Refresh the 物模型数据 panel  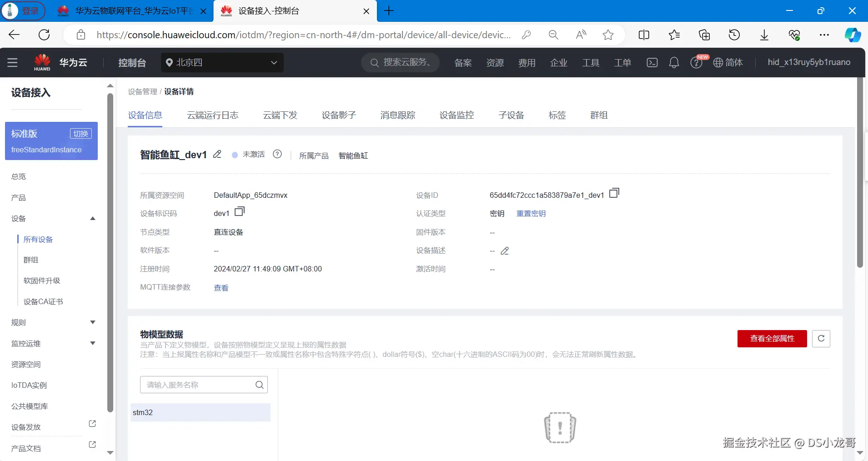click(x=821, y=338)
